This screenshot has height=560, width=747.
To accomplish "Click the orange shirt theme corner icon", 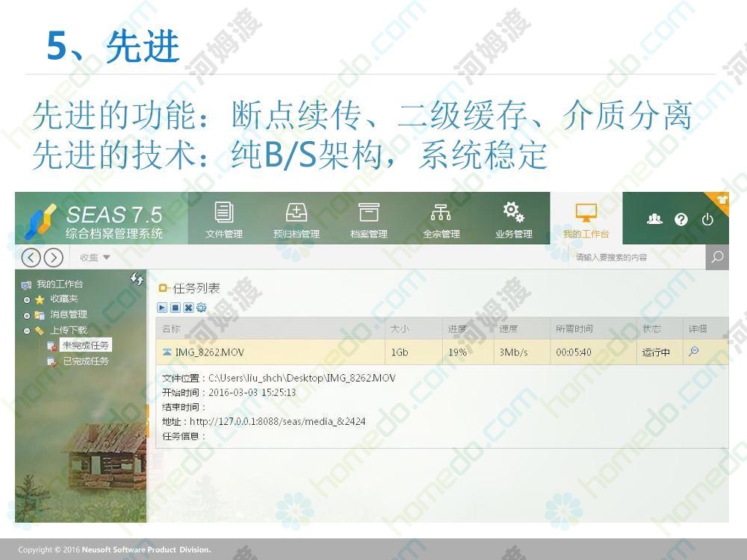I will tap(722, 199).
